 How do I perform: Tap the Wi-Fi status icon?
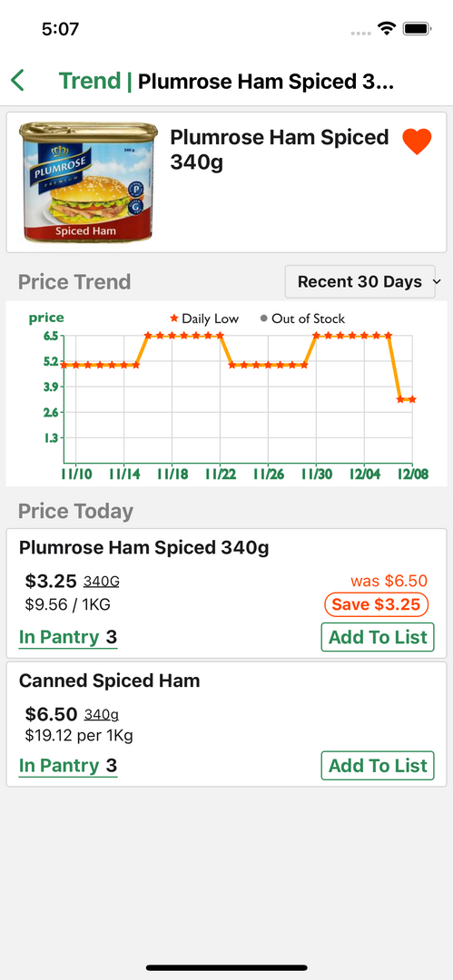click(x=386, y=28)
